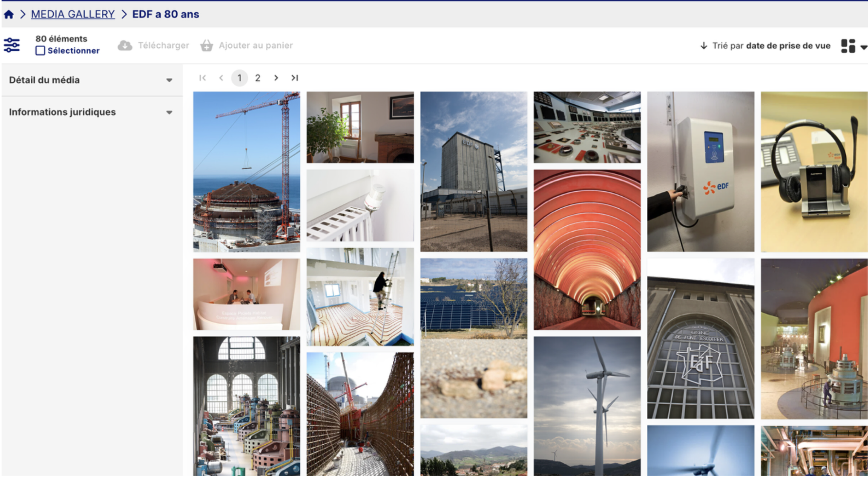
Task: Click Ajouter au panier text
Action: tap(256, 45)
